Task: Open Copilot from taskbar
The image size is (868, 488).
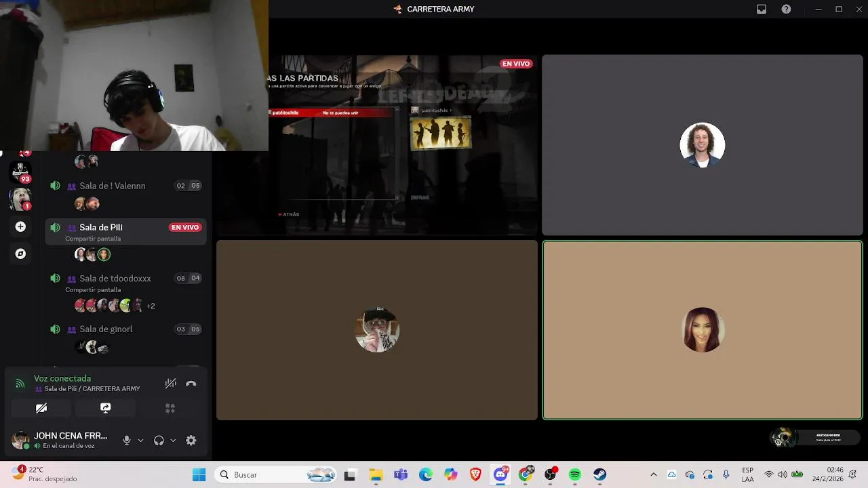Action: point(451,474)
